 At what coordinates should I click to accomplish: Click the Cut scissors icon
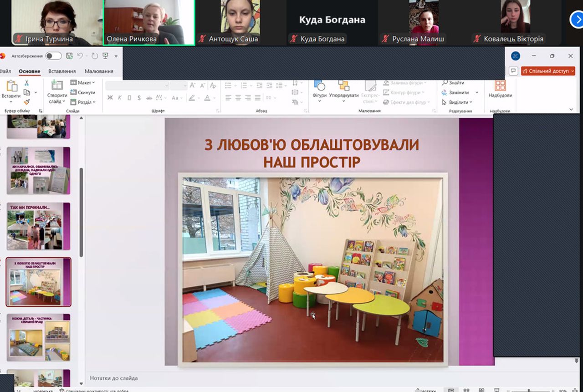click(x=26, y=83)
